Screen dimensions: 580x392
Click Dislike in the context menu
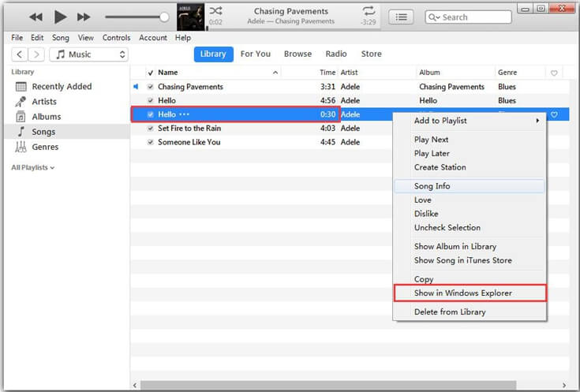pyautogui.click(x=470, y=214)
